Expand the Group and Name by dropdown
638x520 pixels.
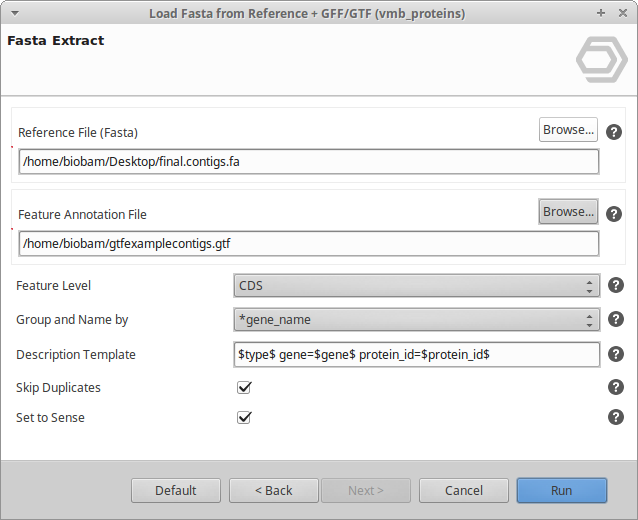[x=416, y=320]
